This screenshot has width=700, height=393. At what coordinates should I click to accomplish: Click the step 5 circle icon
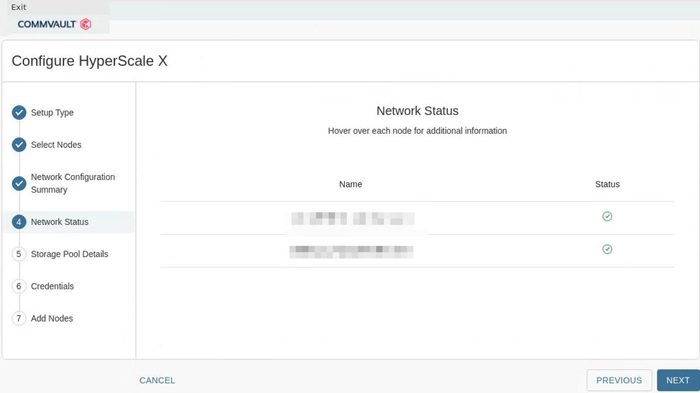click(19, 254)
